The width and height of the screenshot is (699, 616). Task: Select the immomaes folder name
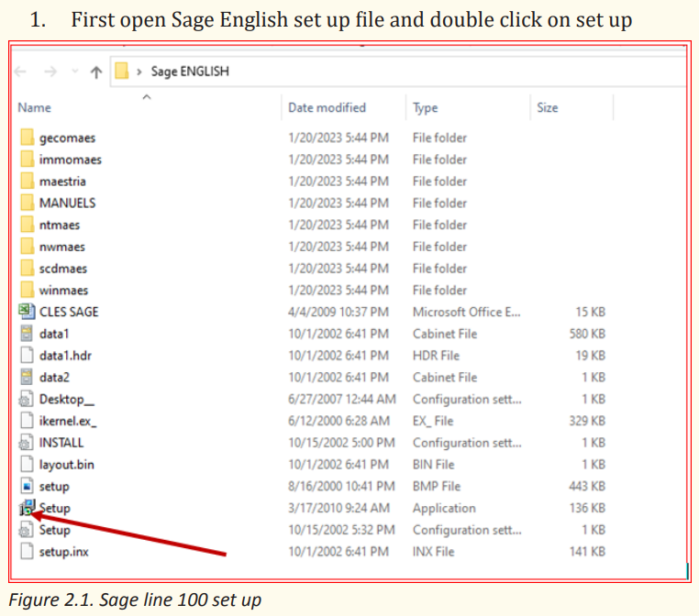tap(71, 159)
